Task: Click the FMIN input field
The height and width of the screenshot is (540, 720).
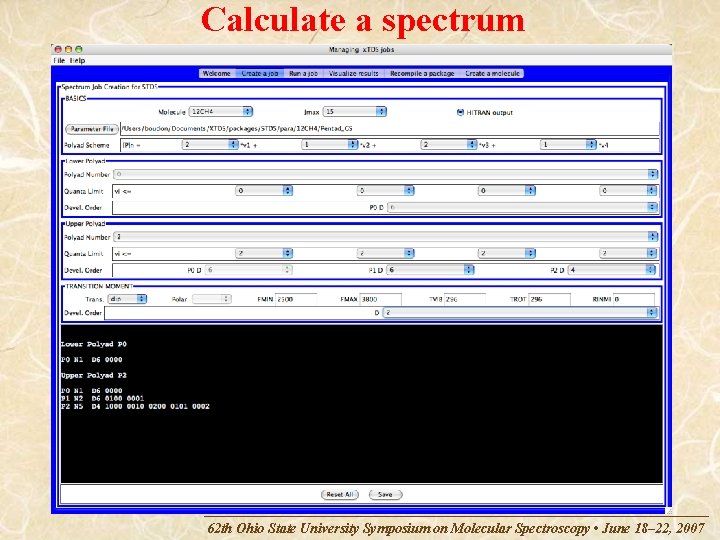Action: (x=296, y=299)
